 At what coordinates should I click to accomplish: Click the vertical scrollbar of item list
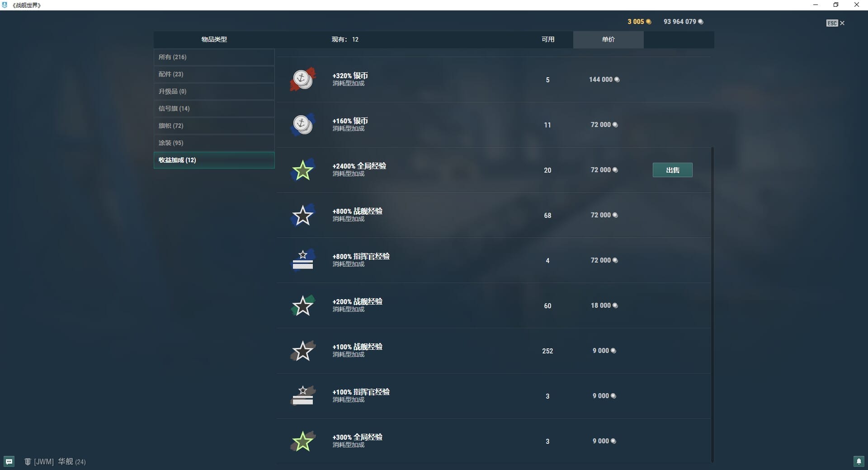pos(712,304)
